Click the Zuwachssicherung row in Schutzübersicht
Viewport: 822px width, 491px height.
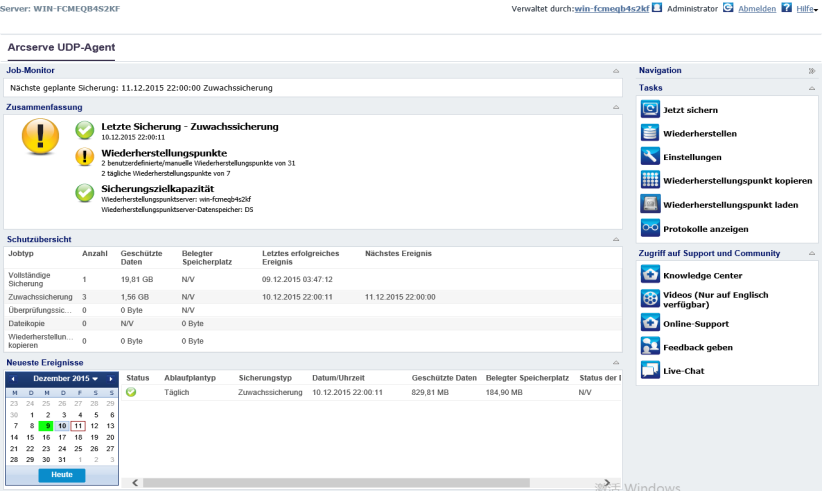[313, 297]
